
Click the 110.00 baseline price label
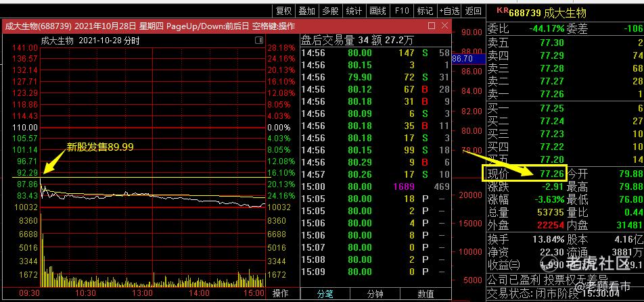(x=24, y=127)
